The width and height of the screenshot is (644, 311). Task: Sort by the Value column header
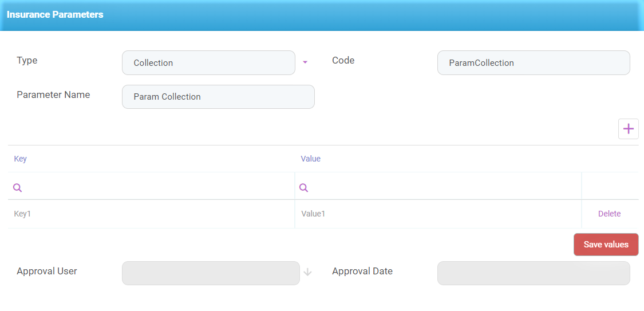point(311,159)
